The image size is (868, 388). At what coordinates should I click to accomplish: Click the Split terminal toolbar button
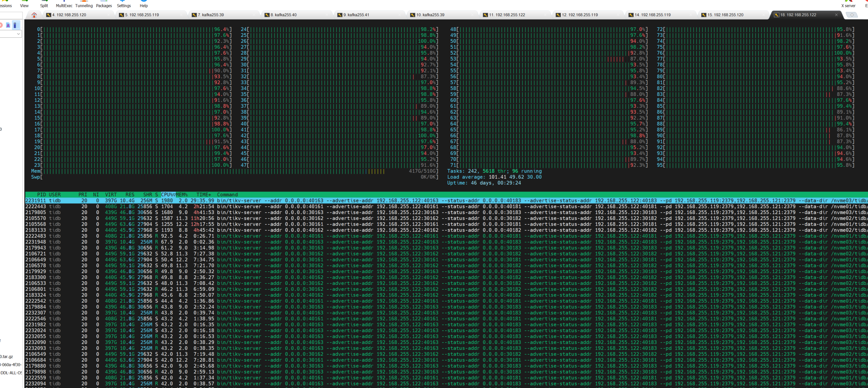[44, 4]
